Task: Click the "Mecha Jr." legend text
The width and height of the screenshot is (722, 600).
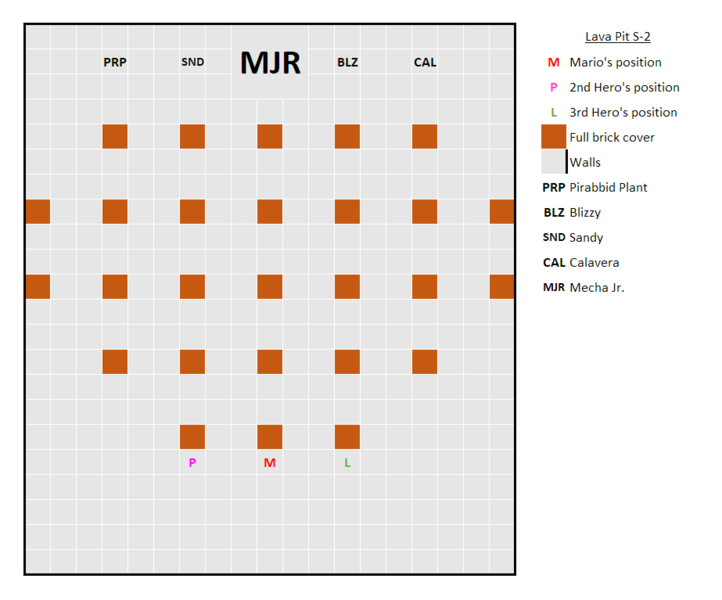Action: pos(597,287)
